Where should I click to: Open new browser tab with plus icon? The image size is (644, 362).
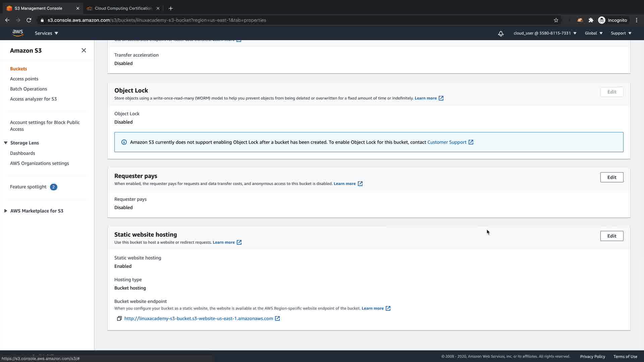[171, 8]
